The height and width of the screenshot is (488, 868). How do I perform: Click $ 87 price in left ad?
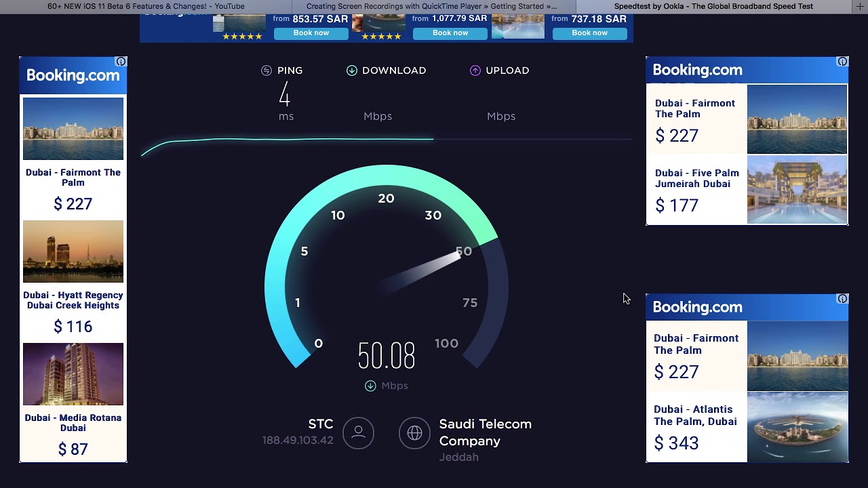click(x=73, y=449)
